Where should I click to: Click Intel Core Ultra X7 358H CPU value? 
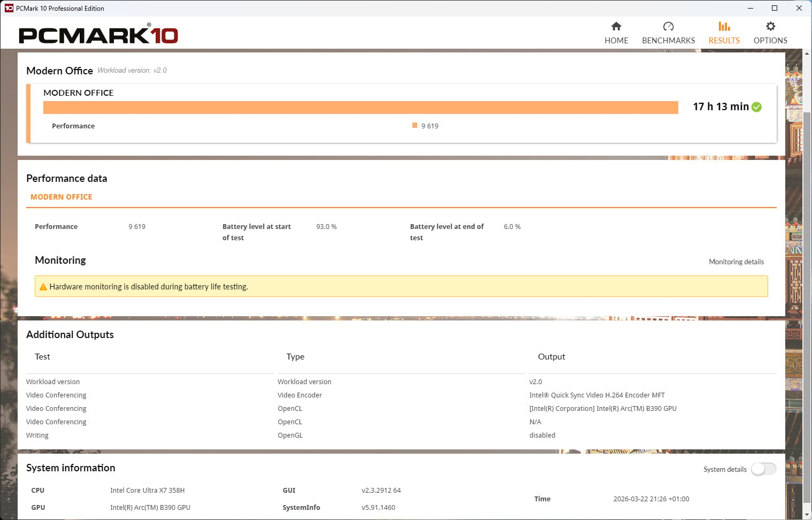tap(147, 491)
